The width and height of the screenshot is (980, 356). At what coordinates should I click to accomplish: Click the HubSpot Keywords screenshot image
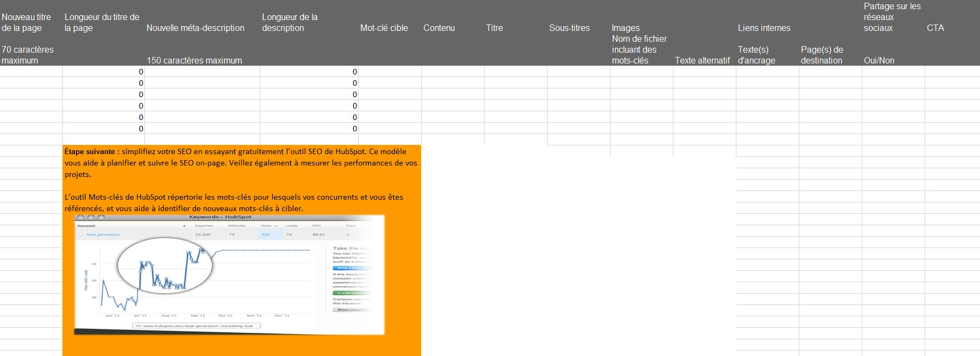click(229, 275)
